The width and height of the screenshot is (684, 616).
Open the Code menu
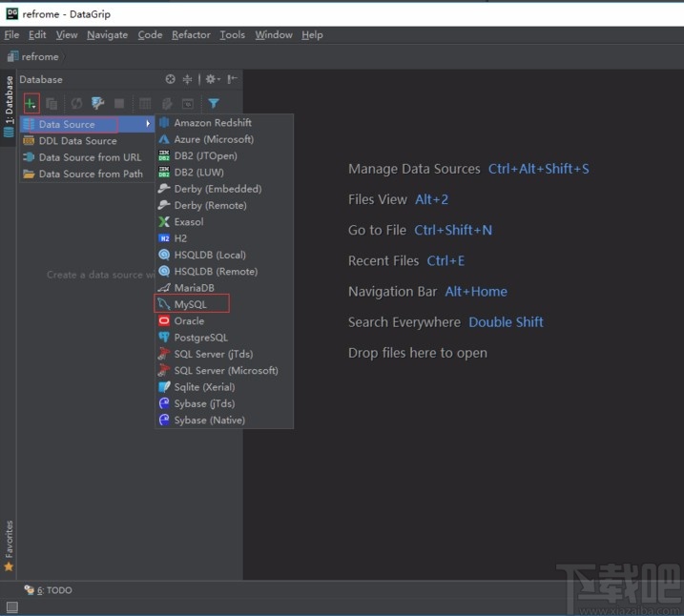[x=150, y=35]
